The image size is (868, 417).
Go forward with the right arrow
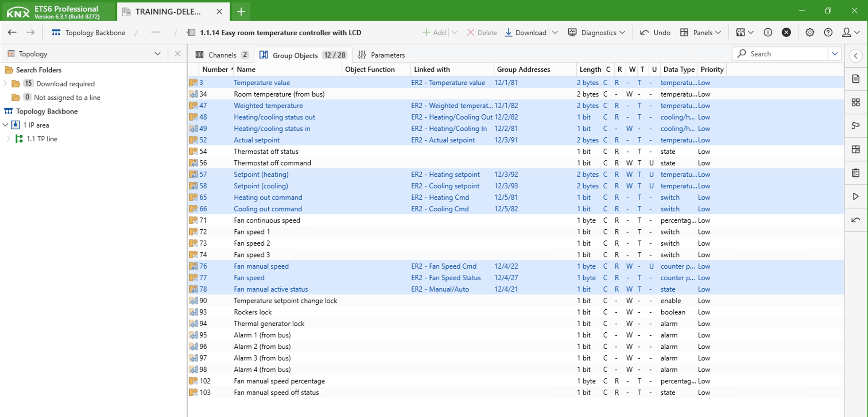pos(31,33)
